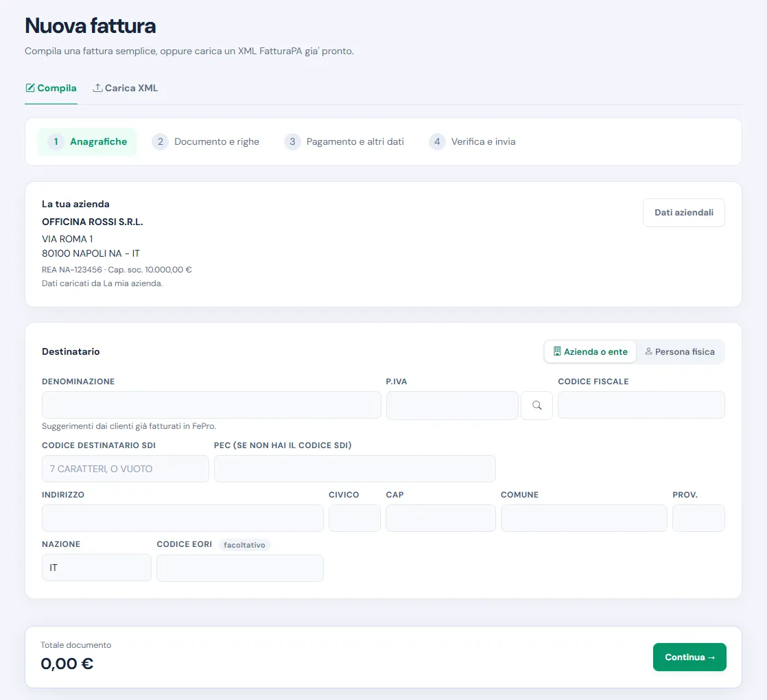Focus the Civico field
This screenshot has width=767, height=700.
tap(355, 518)
